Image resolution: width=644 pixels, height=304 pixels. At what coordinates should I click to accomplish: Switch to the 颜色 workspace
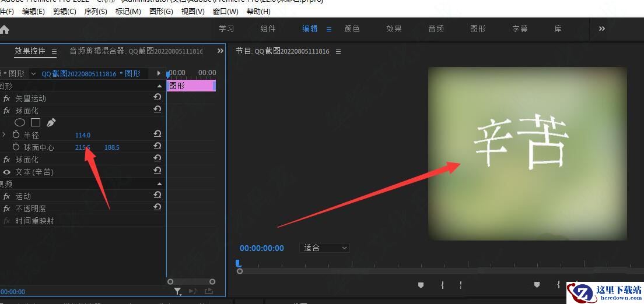[x=352, y=29]
